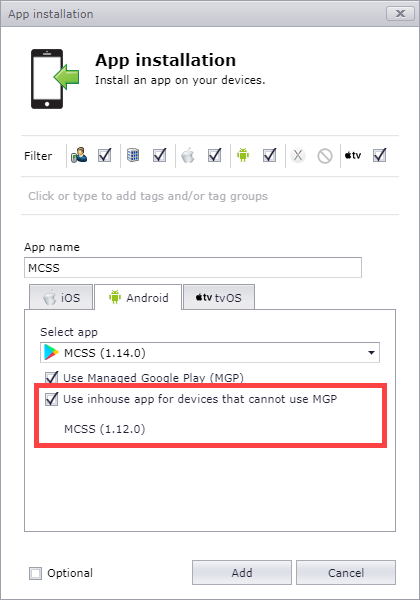Click the macOS X filter icon
The width and height of the screenshot is (420, 600).
tap(298, 155)
